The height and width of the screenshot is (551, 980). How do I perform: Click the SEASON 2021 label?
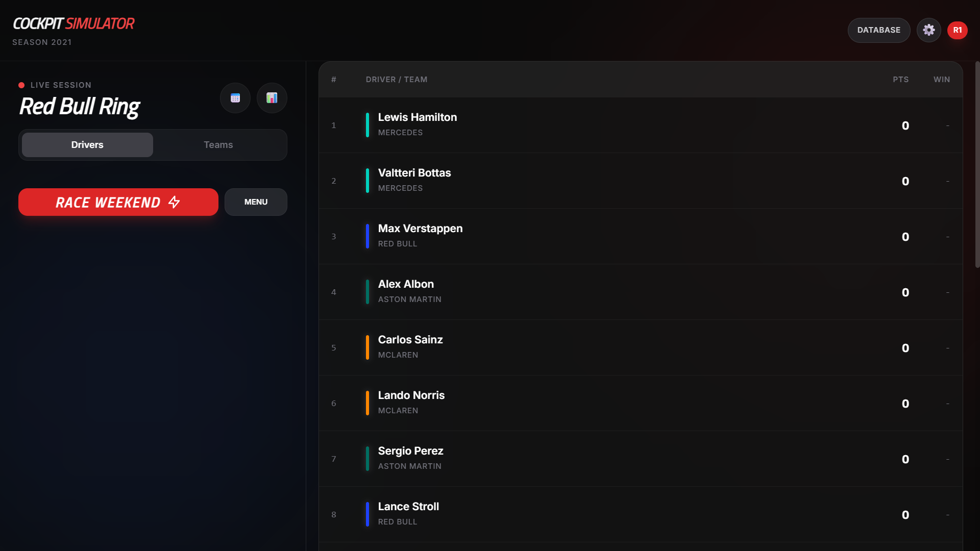tap(42, 42)
